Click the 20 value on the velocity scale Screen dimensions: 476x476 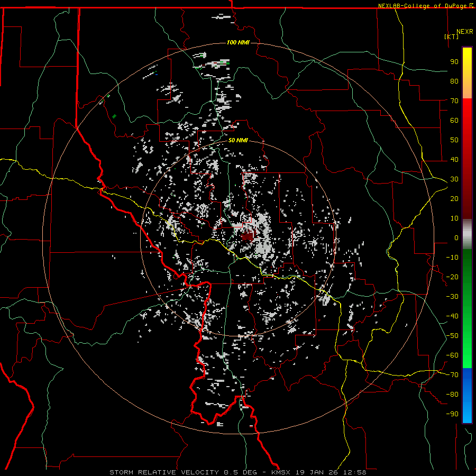point(454,199)
